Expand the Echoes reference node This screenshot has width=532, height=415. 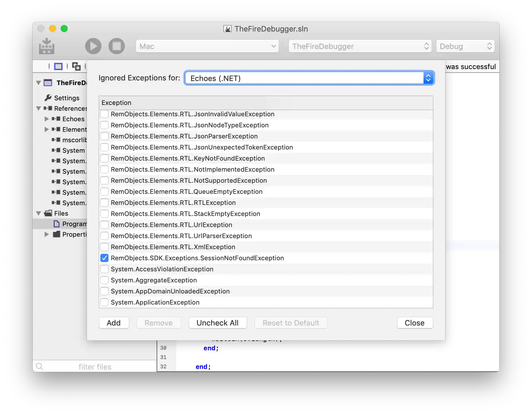tap(47, 119)
